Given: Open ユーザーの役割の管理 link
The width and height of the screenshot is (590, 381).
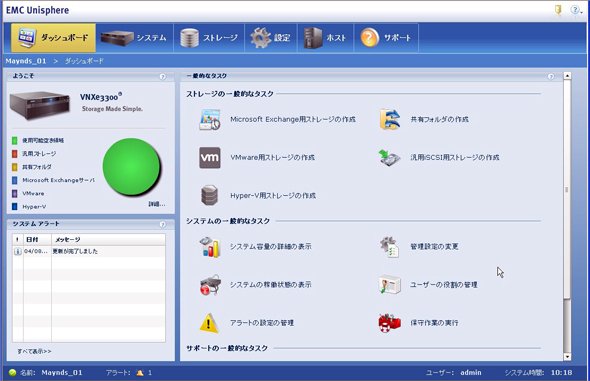Looking at the screenshot, I should point(444,284).
